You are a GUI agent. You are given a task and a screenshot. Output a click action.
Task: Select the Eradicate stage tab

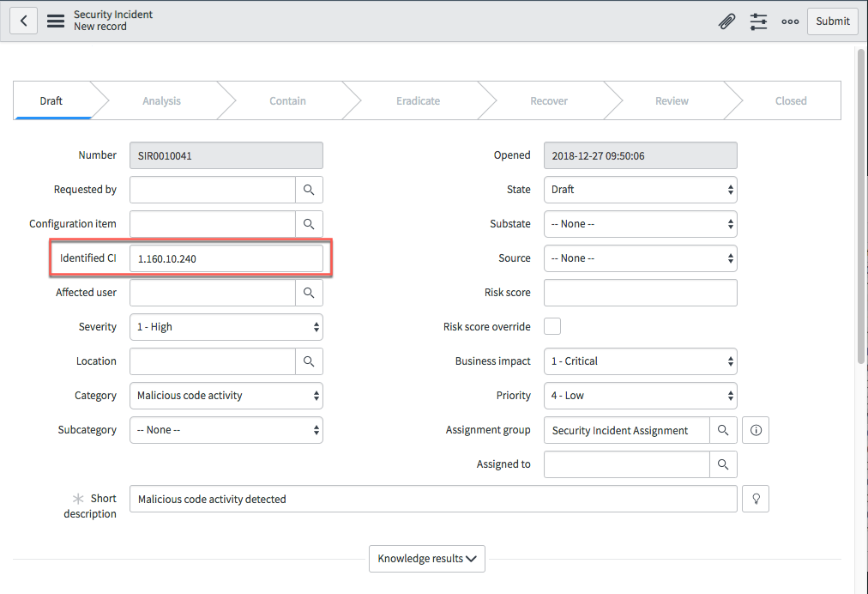(418, 100)
